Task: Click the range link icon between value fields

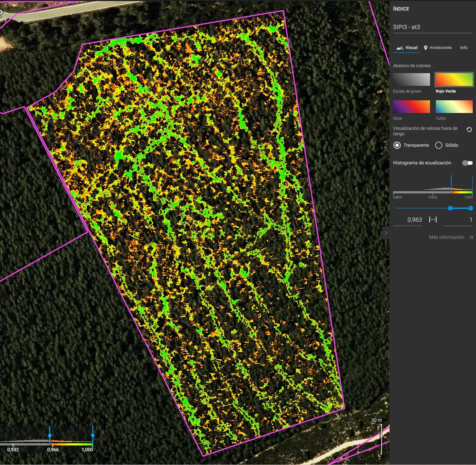Action: (433, 219)
